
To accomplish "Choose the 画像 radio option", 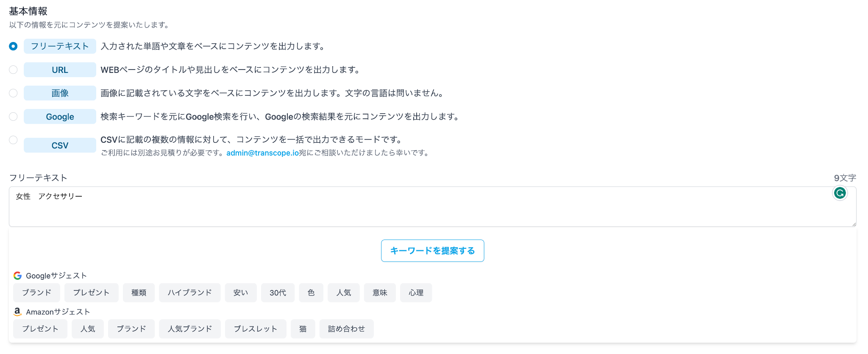I will tap(13, 93).
